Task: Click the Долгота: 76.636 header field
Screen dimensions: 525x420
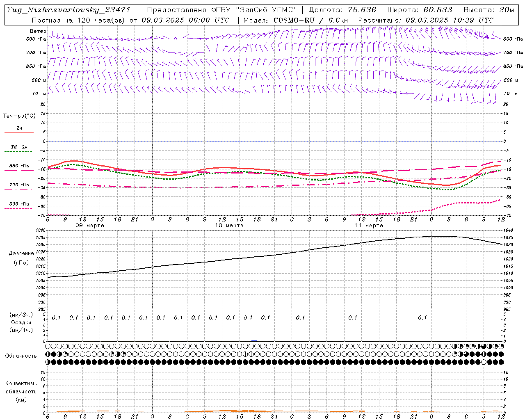Action: [x=342, y=10]
